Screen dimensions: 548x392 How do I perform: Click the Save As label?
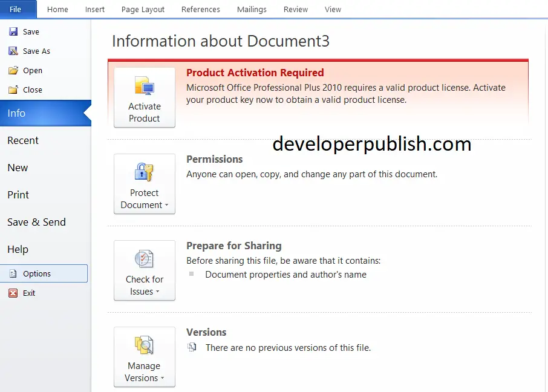36,51
